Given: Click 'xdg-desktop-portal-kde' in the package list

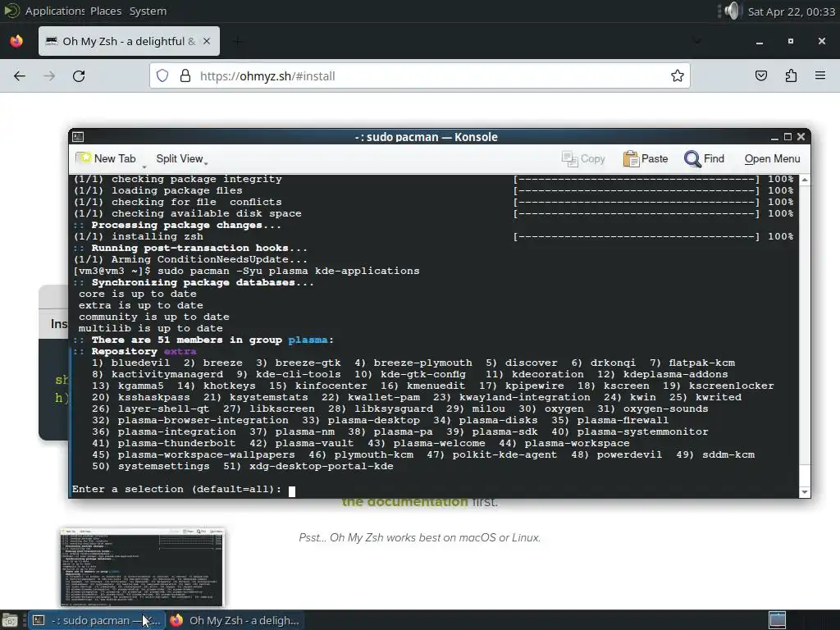Looking at the screenshot, I should click(x=321, y=466).
